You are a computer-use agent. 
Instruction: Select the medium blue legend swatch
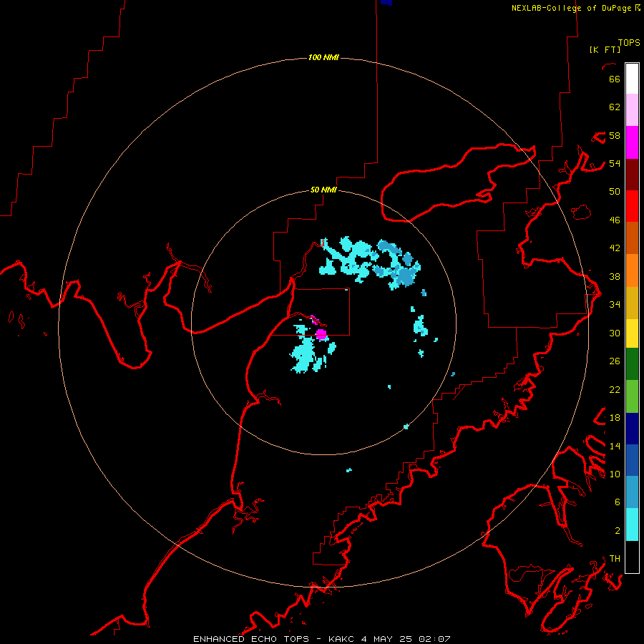click(632, 460)
